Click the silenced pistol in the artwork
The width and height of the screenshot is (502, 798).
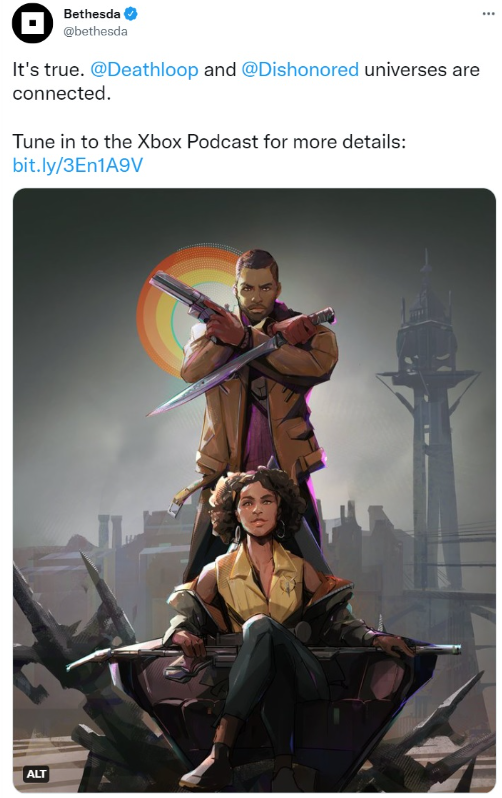[192, 298]
